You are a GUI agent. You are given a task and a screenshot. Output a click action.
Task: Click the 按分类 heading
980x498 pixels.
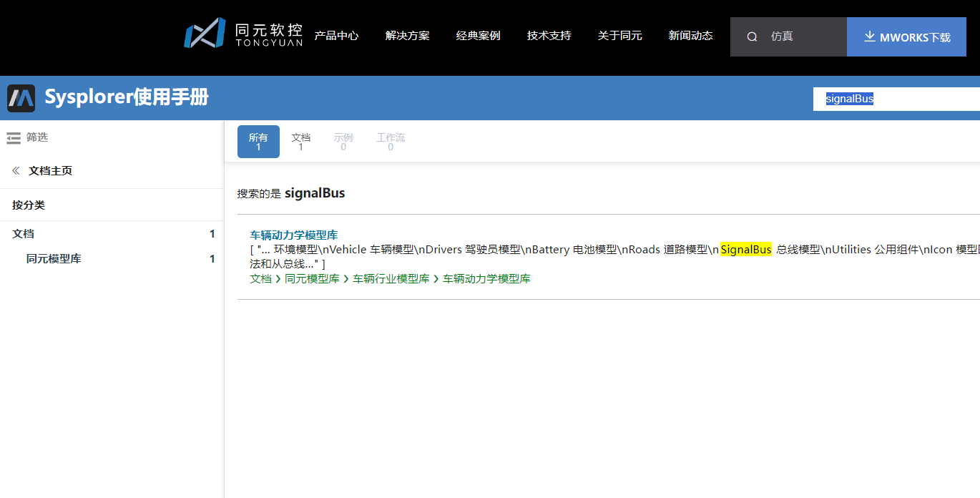pos(29,205)
